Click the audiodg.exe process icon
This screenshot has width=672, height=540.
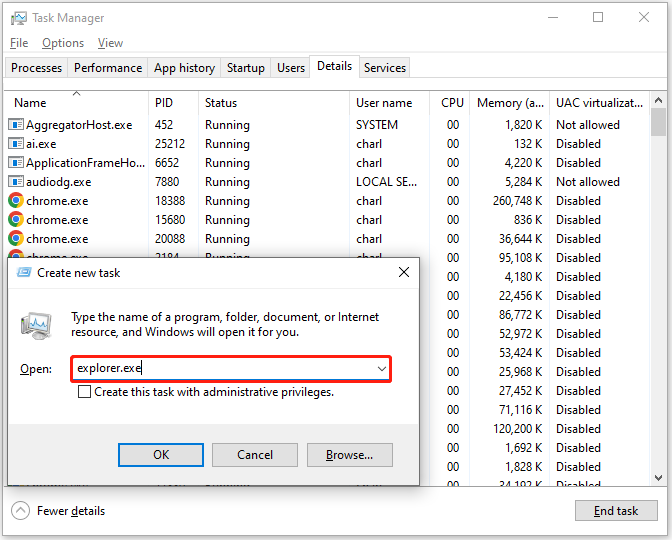pyautogui.click(x=16, y=182)
